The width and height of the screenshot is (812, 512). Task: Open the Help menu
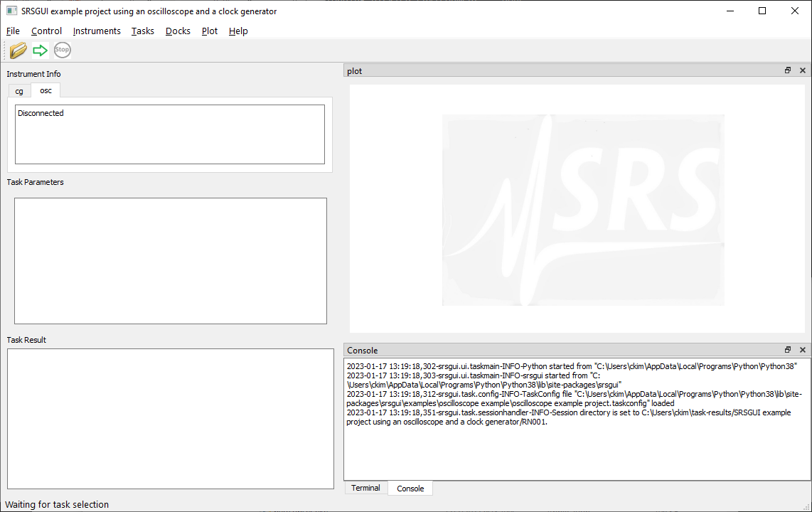tap(238, 31)
